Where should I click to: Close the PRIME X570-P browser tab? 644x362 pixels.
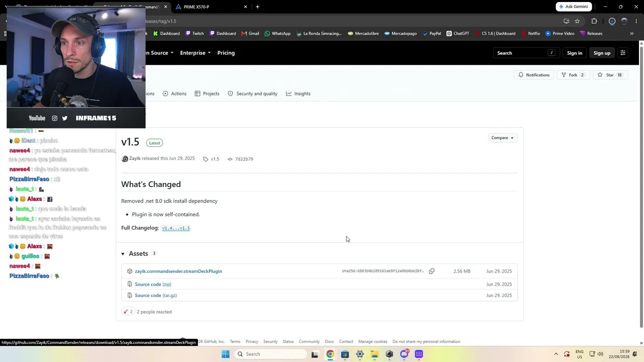[246, 7]
